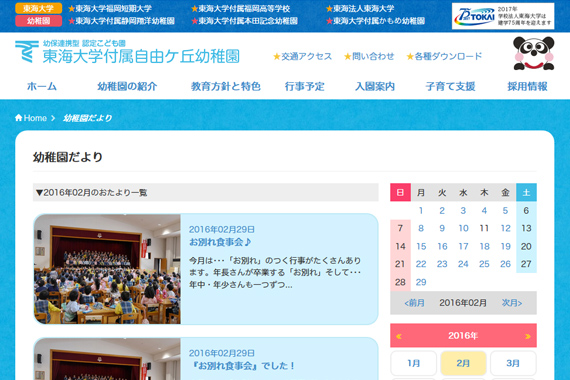Open the 交通アクセス link
Screen dimensions: 570x380
pyautogui.click(x=302, y=56)
